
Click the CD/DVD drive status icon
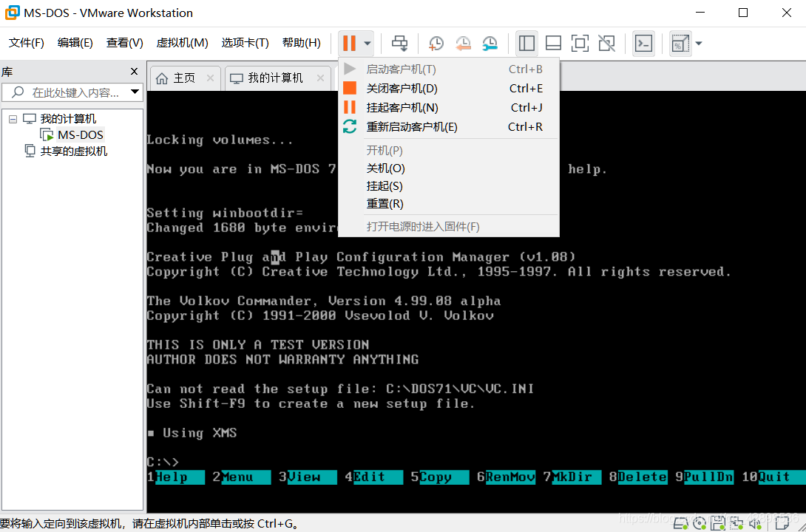pyautogui.click(x=700, y=523)
